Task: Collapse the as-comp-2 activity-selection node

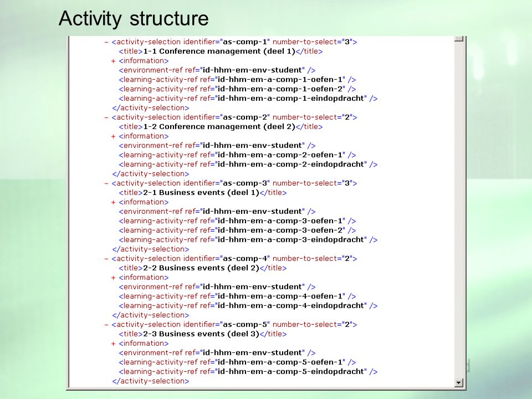Action: tap(106, 117)
